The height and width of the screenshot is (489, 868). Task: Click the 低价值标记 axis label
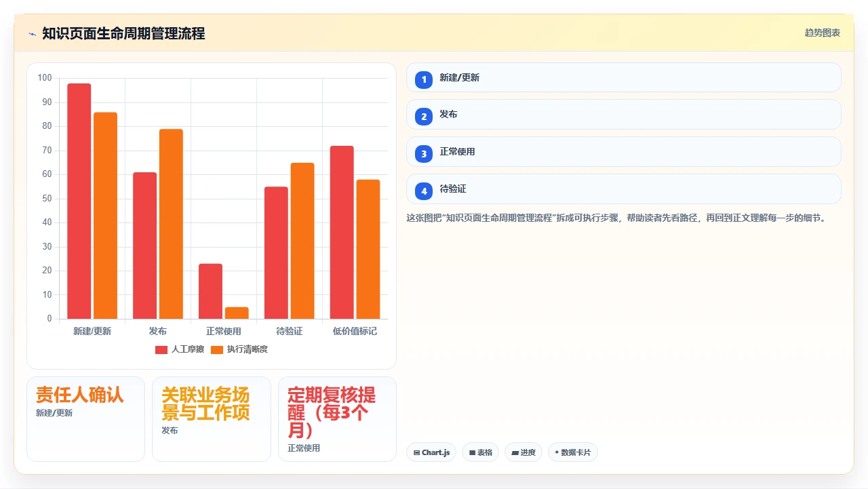(x=355, y=331)
